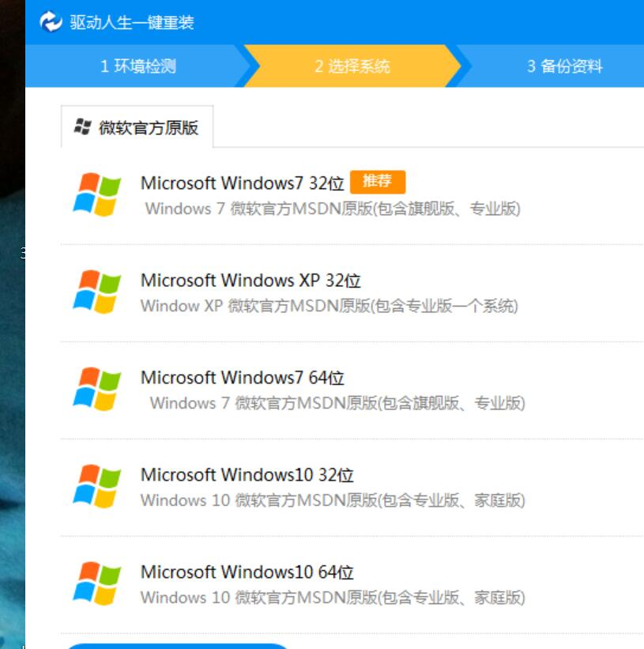
Task: Click the Windows logo for Windows10 64位
Action: tap(96, 583)
